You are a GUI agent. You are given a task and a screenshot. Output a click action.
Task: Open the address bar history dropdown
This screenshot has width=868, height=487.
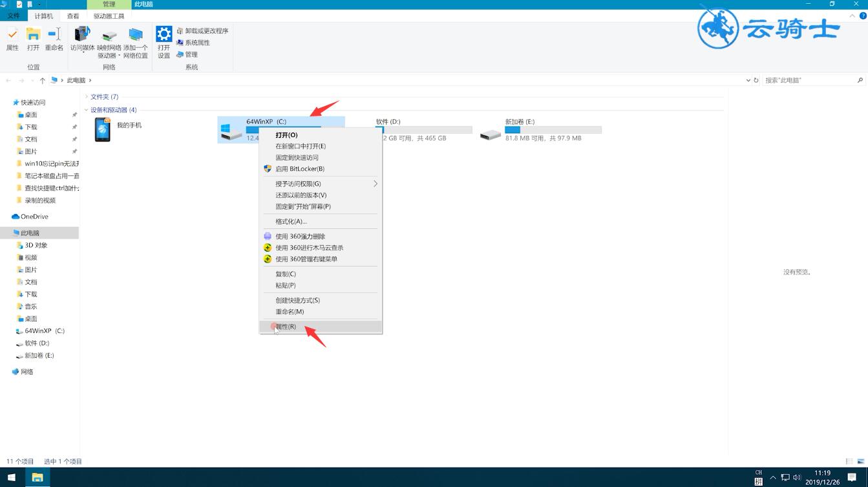pos(748,80)
